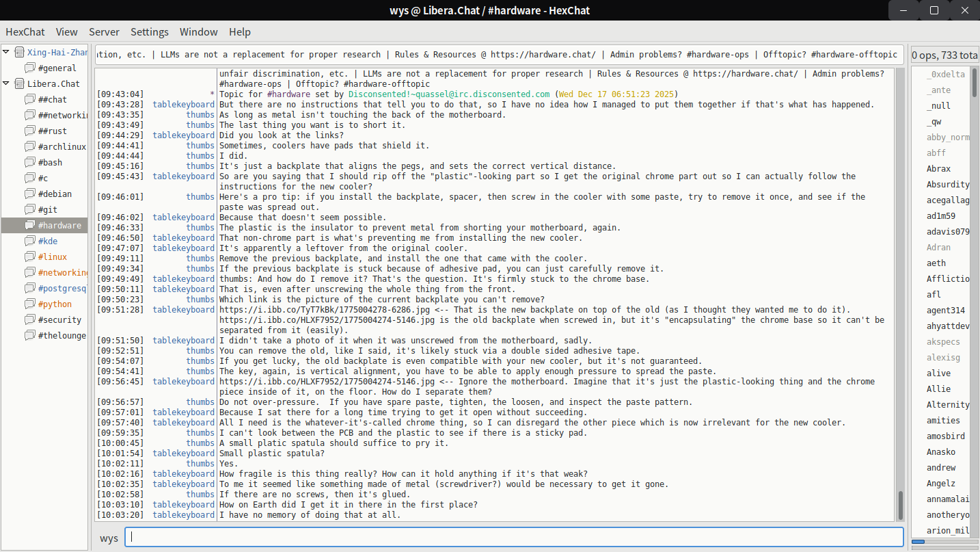Click the wys nickname button
The width and height of the screenshot is (980, 552).
click(109, 538)
